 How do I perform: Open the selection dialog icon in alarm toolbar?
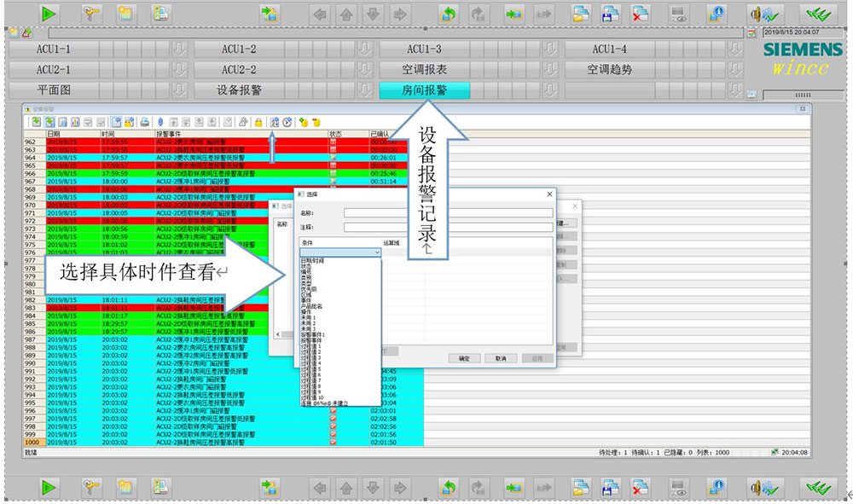click(274, 122)
